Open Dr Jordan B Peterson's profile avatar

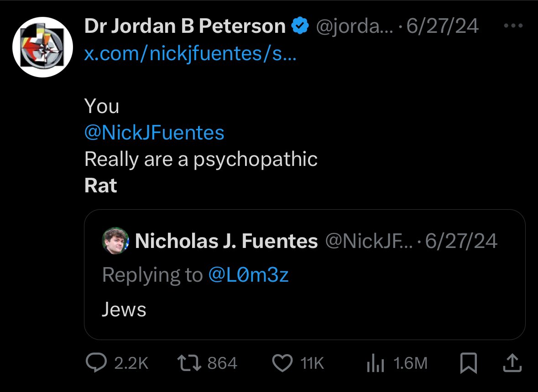coord(42,47)
